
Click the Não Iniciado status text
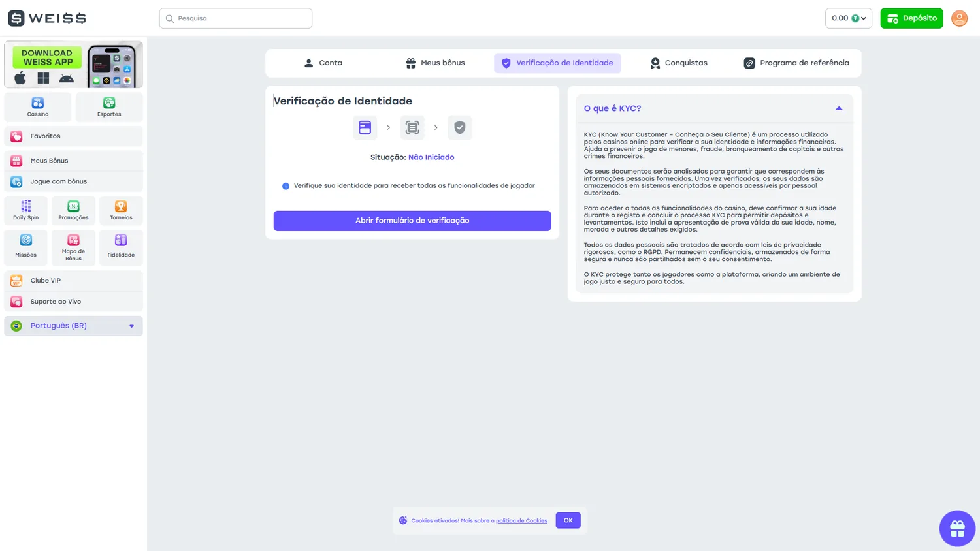pyautogui.click(x=431, y=157)
